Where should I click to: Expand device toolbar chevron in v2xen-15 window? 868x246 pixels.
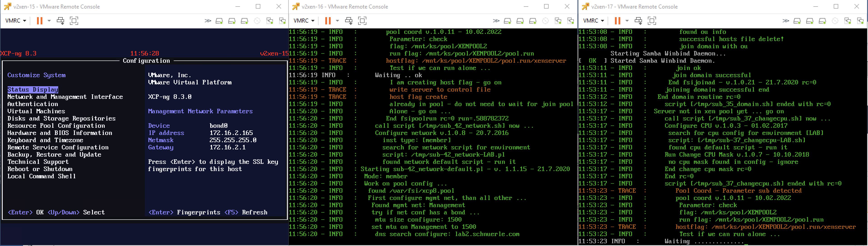tap(208, 21)
